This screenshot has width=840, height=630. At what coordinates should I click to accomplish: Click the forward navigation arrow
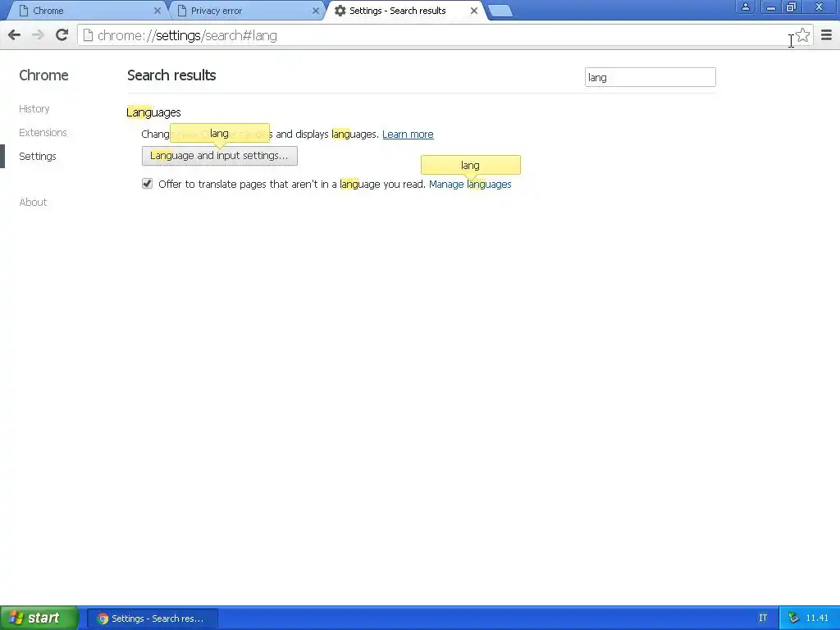[38, 35]
